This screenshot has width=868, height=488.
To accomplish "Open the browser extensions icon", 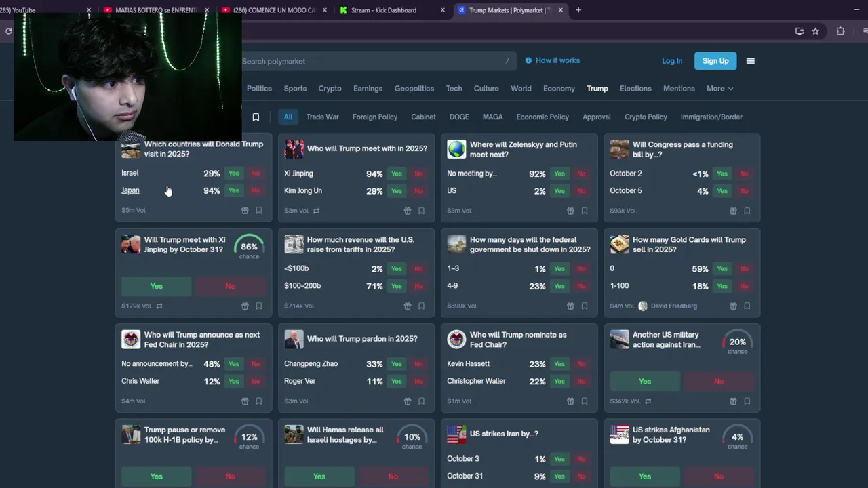I will (840, 31).
